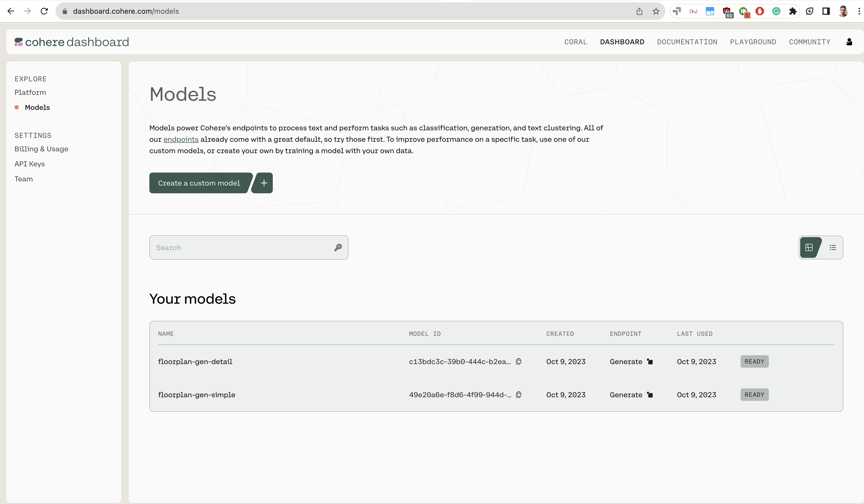Click Create a custom model button
This screenshot has height=504, width=864.
[x=199, y=183]
